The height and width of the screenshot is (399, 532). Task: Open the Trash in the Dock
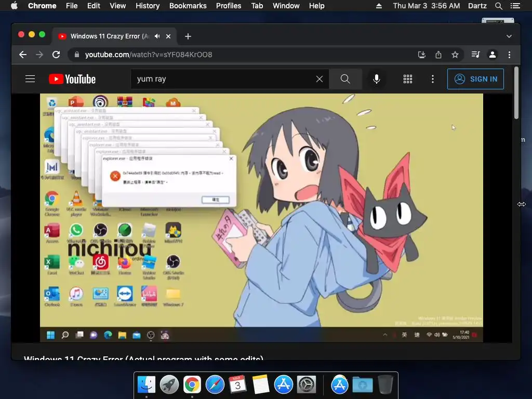click(x=385, y=385)
